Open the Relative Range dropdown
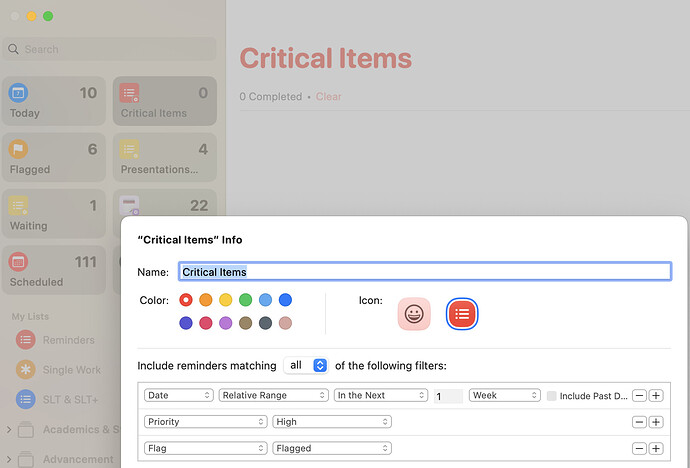The width and height of the screenshot is (690, 468). pyautogui.click(x=274, y=396)
